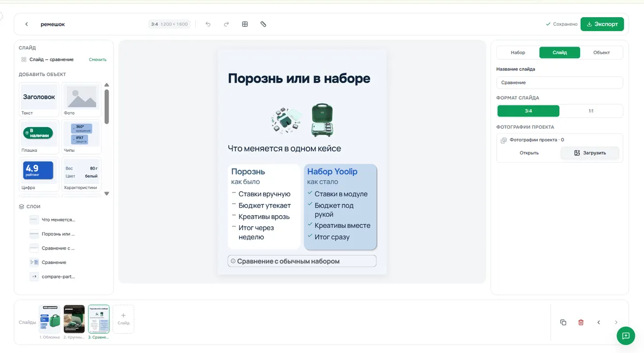Click the ruler tool icon in the toolbar

point(264,24)
